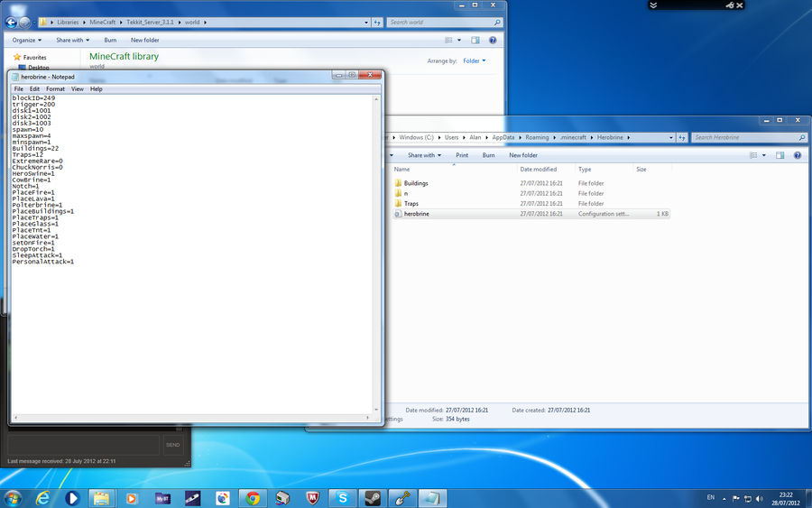The image size is (812, 508).
Task: Place cursor on the line blockID=249
Action: [x=33, y=97]
